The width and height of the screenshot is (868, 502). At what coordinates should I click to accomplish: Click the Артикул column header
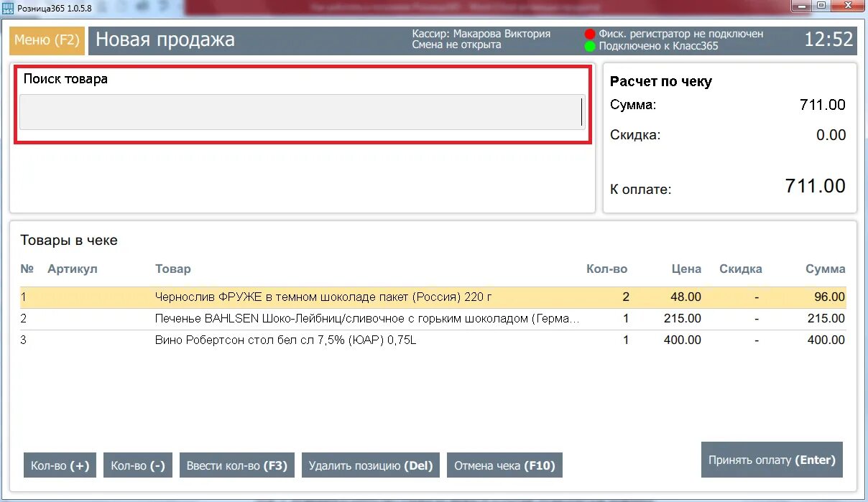(x=72, y=269)
